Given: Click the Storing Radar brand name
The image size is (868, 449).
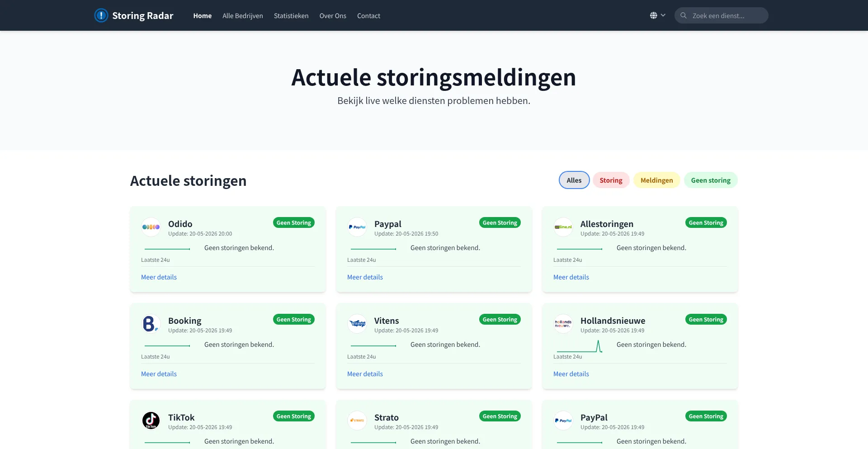Looking at the screenshot, I should click(143, 16).
